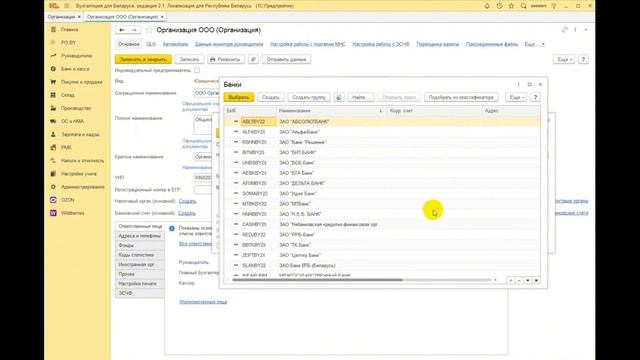This screenshot has width=640, height=360.
Task: Click Создать in the Банки dialog toolbar
Action: [x=270, y=98]
